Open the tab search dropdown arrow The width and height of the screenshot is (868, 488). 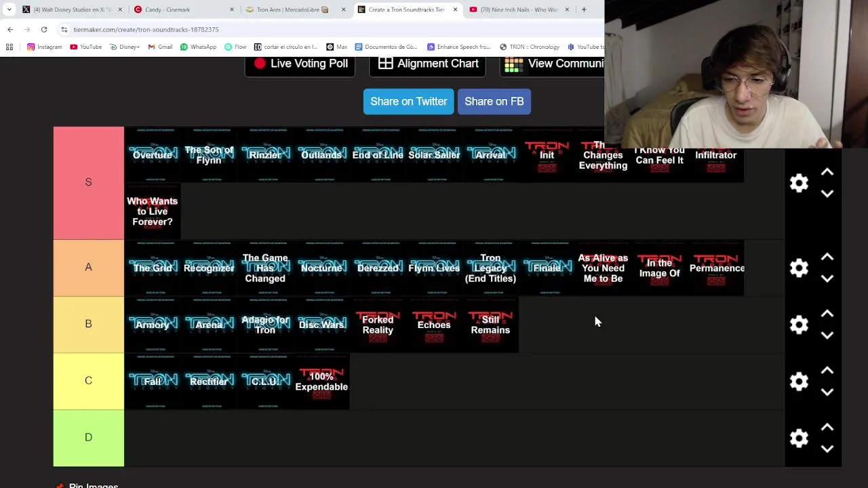[9, 9]
